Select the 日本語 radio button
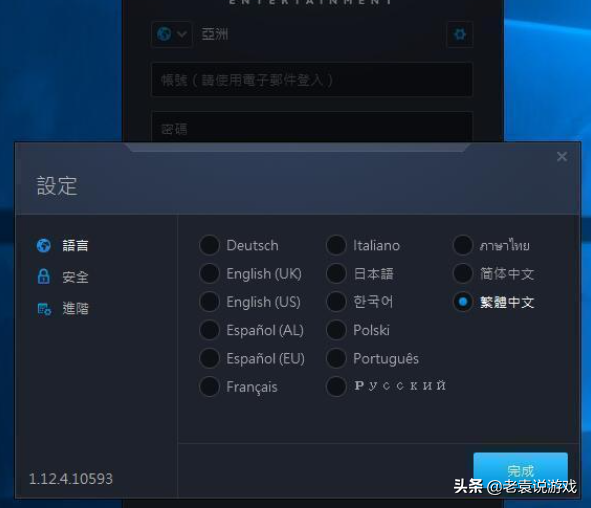The height and width of the screenshot is (508, 591). pyautogui.click(x=336, y=274)
